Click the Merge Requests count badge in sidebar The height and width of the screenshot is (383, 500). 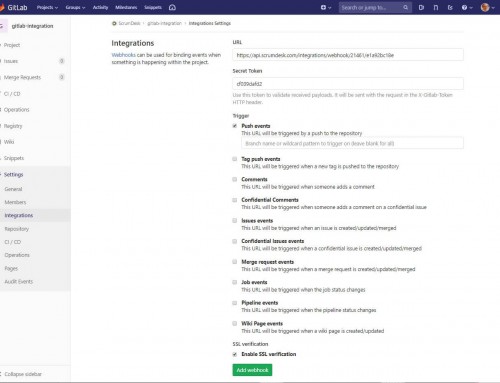(62, 77)
